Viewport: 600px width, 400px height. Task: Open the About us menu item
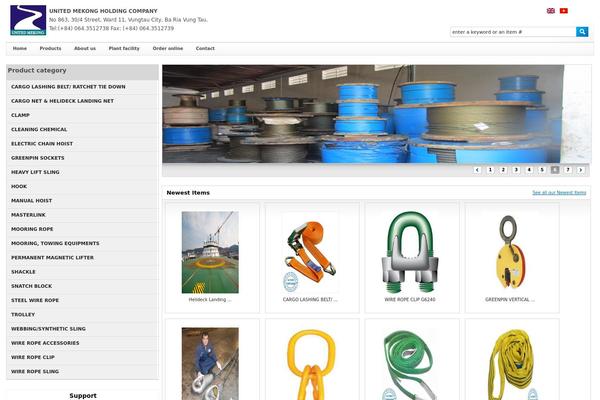[x=85, y=49]
